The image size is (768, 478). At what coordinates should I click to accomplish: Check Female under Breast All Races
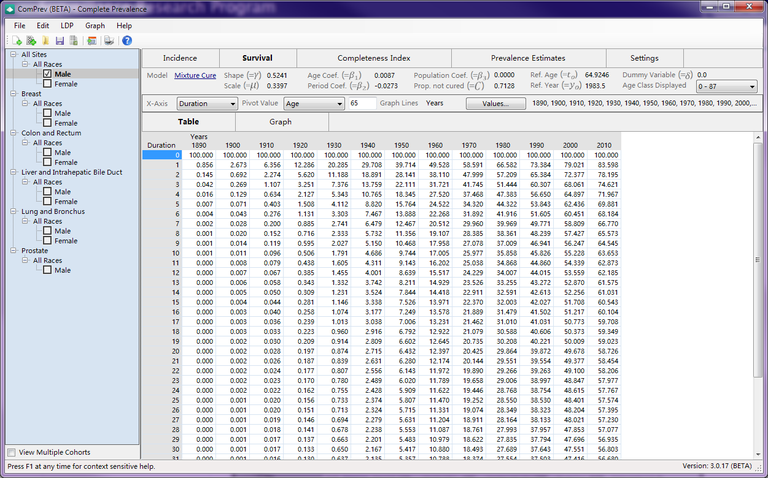point(47,123)
